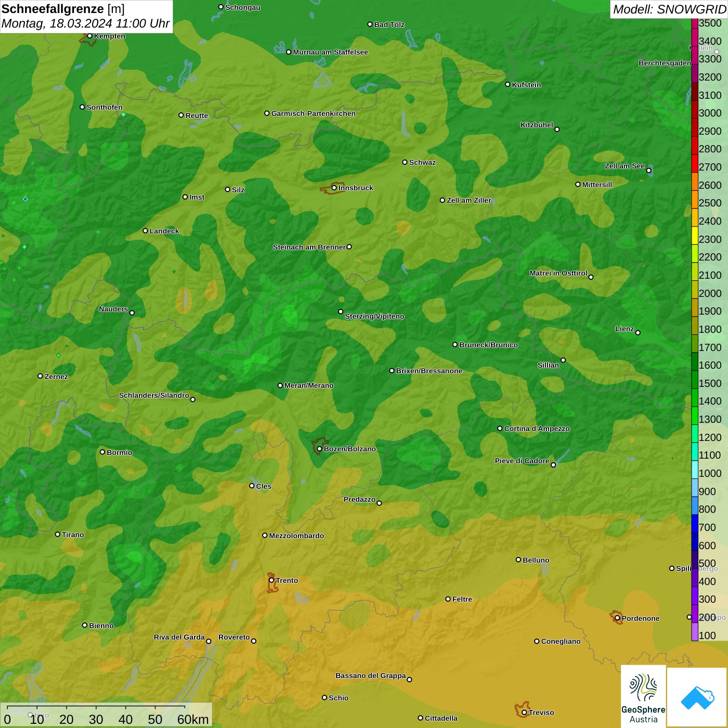
Task: Pick the orange 2500 legend color swatch
Action: (695, 199)
